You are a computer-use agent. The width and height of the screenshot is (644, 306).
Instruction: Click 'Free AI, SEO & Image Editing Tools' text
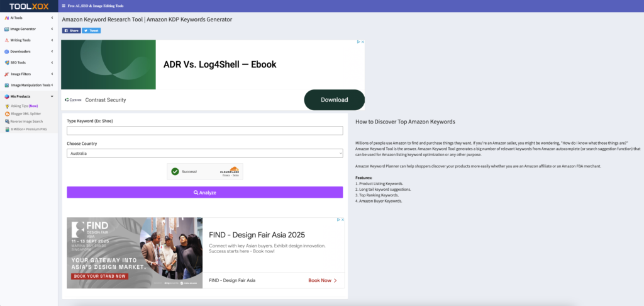96,6
